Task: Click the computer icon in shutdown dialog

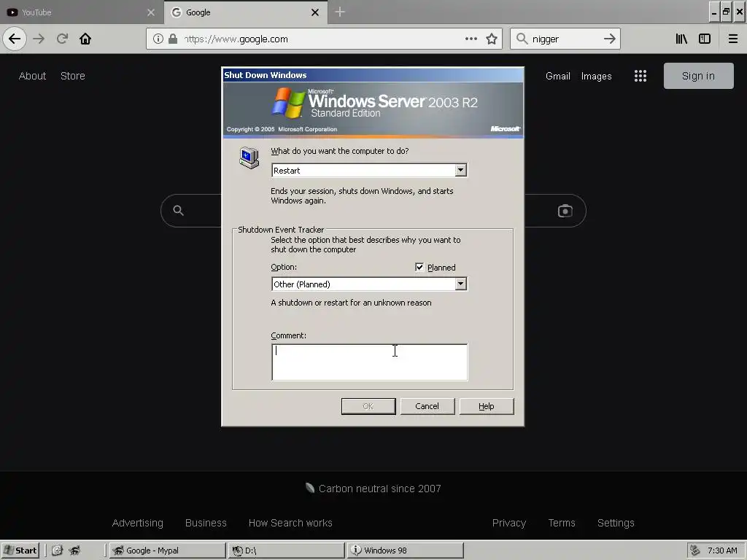Action: pyautogui.click(x=249, y=157)
